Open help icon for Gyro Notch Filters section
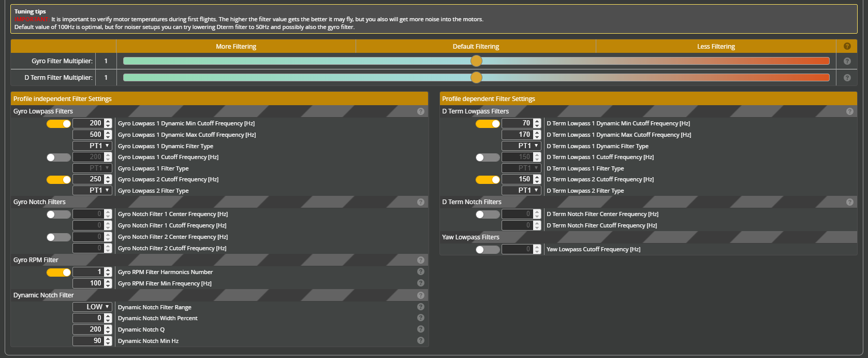Image resolution: width=868 pixels, height=358 pixels. coord(420,202)
